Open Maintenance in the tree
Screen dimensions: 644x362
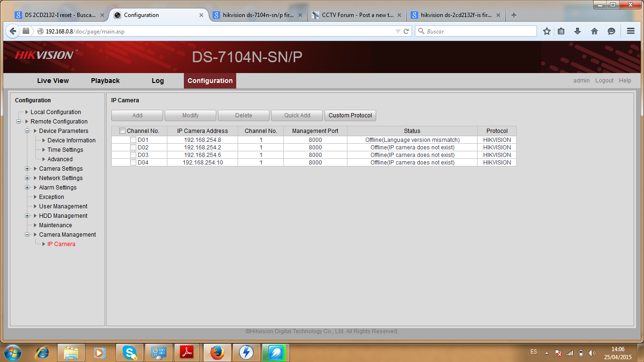point(55,225)
